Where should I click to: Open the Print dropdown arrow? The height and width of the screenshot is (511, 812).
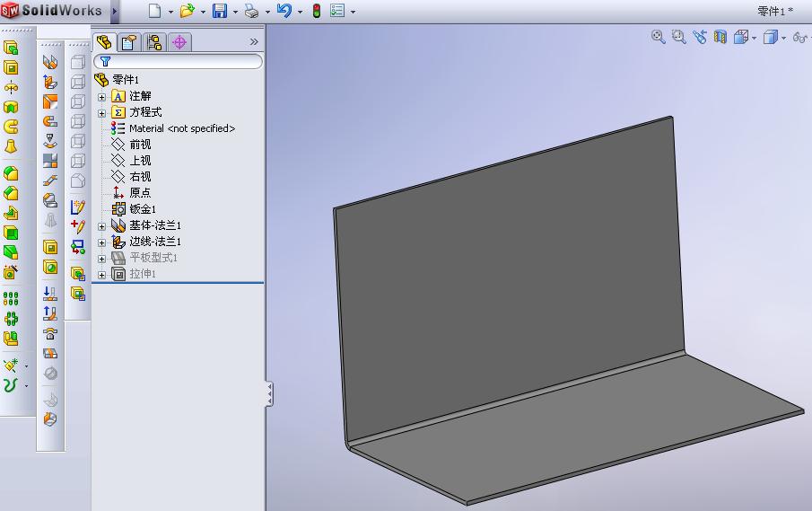pos(267,12)
